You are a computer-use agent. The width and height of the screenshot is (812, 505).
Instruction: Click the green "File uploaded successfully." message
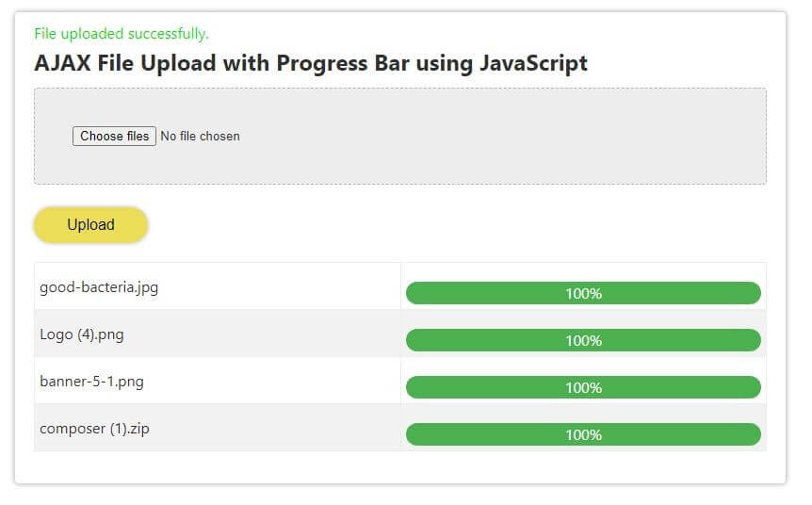(x=122, y=34)
